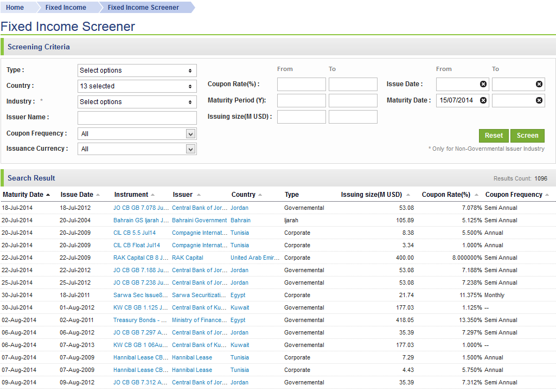Open Sarwa Securitization issuer link

click(199, 295)
